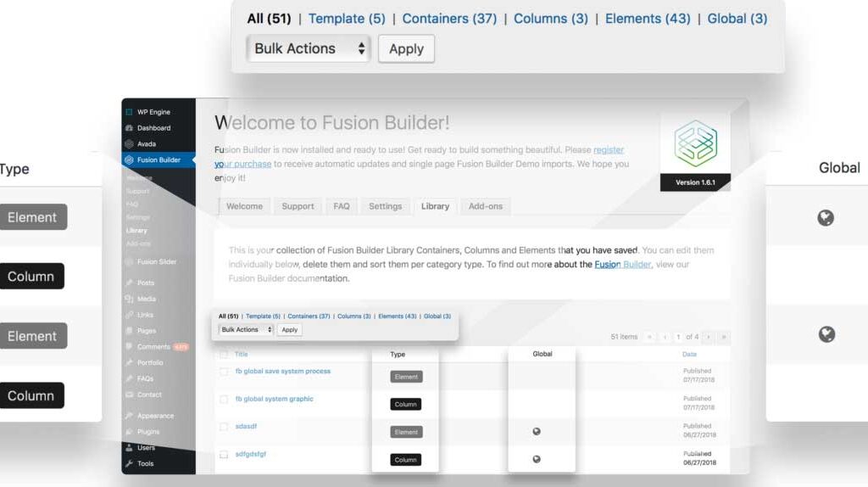Click small Global (3) filter above table
This screenshot has width=868, height=487.
[437, 316]
